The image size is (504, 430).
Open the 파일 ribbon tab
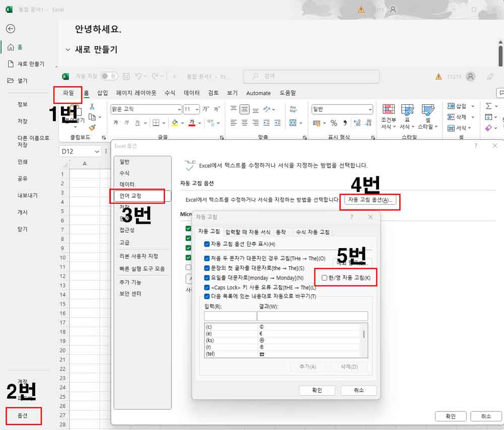[68, 93]
